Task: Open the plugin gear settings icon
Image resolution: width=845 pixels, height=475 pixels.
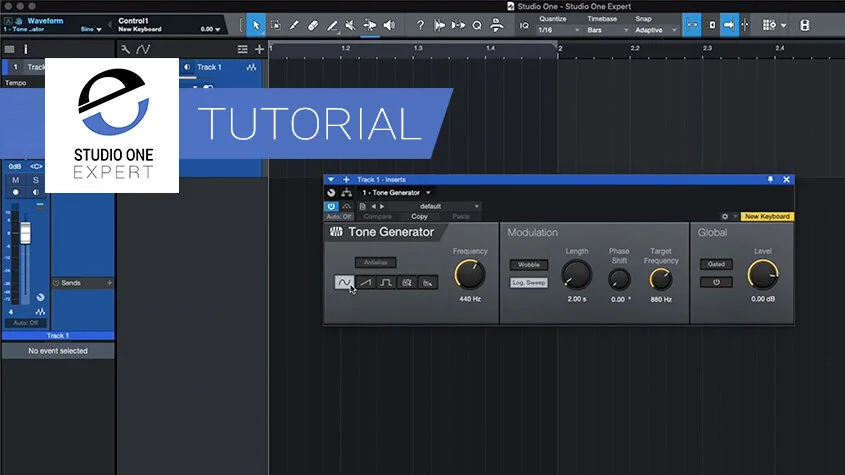Action: (725, 216)
